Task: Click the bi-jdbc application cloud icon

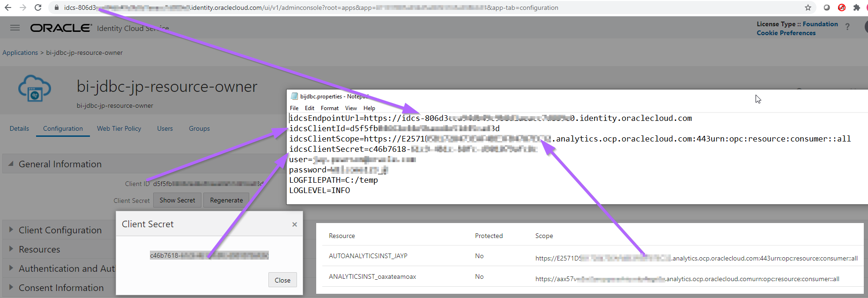Action: click(x=35, y=88)
